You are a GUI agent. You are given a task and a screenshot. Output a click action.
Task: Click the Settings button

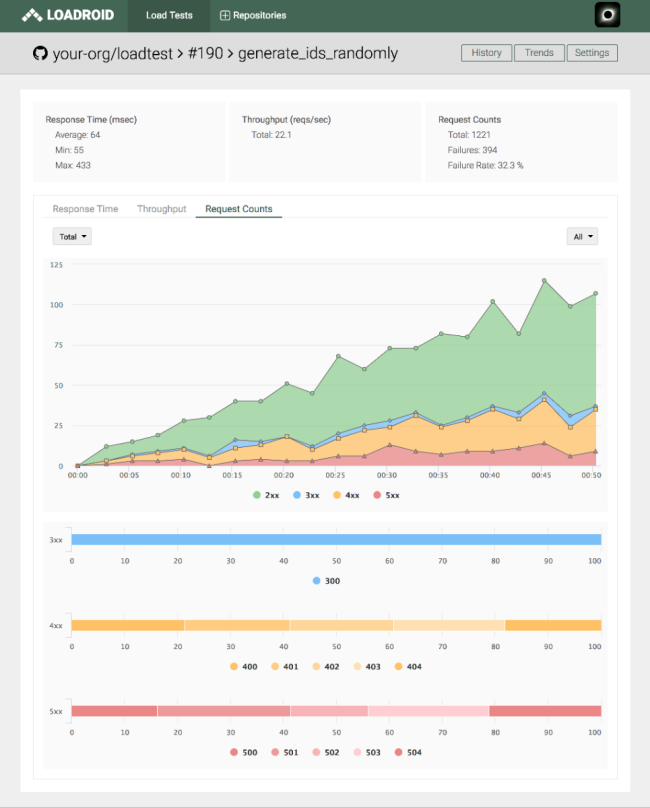(x=592, y=53)
